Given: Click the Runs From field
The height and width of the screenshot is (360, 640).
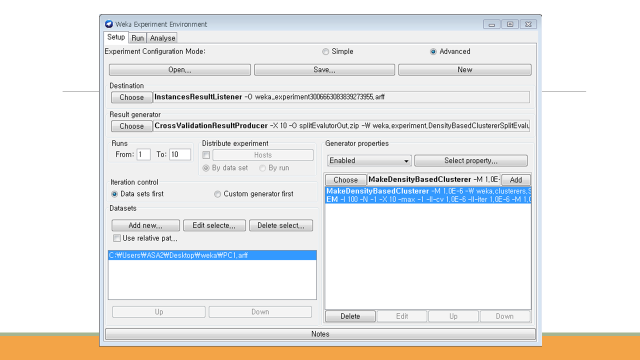Looking at the screenshot, I should 143,154.
